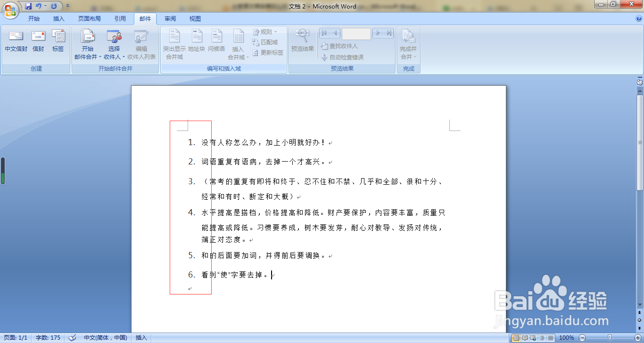Click the zoom out minus button
The image size is (644, 343).
582,338
